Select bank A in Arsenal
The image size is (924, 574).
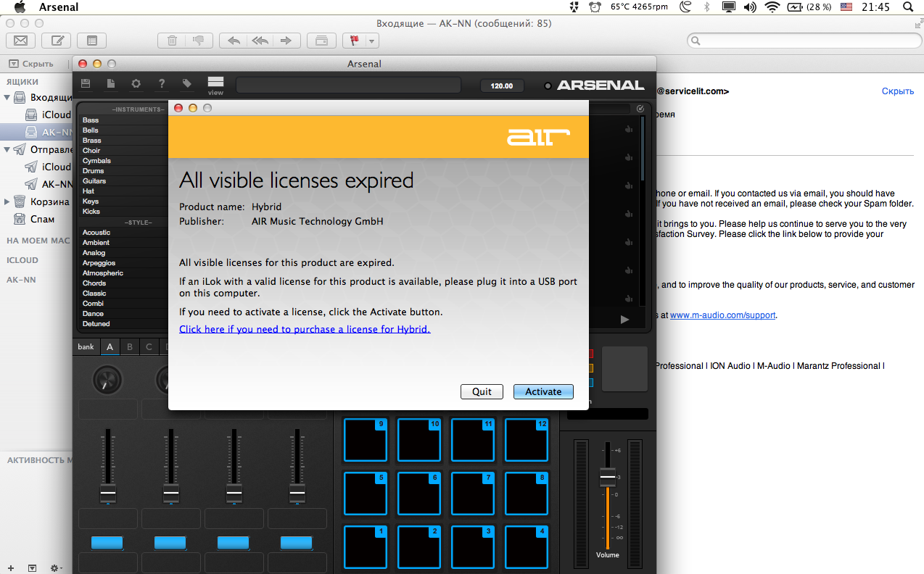pyautogui.click(x=110, y=347)
